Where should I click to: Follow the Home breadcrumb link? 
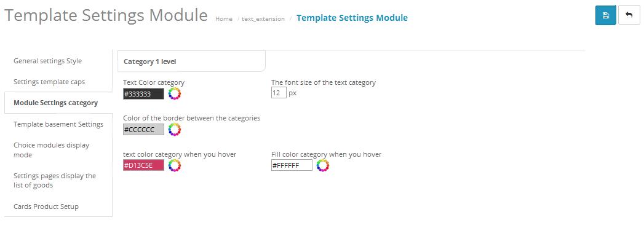click(x=224, y=19)
